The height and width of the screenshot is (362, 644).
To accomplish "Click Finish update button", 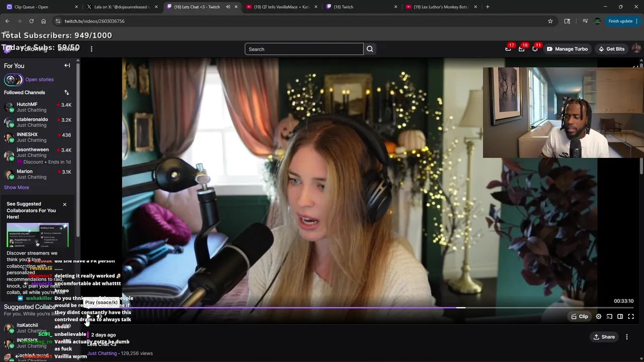I will (x=623, y=21).
